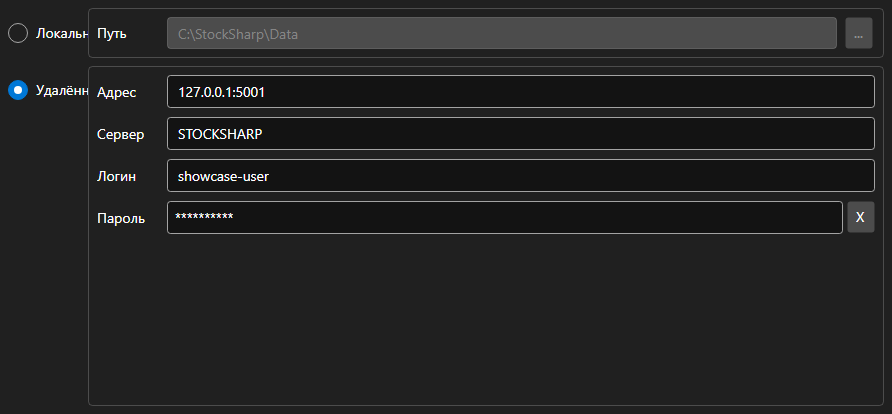
Task: Clear the password with the X button
Action: coord(861,217)
